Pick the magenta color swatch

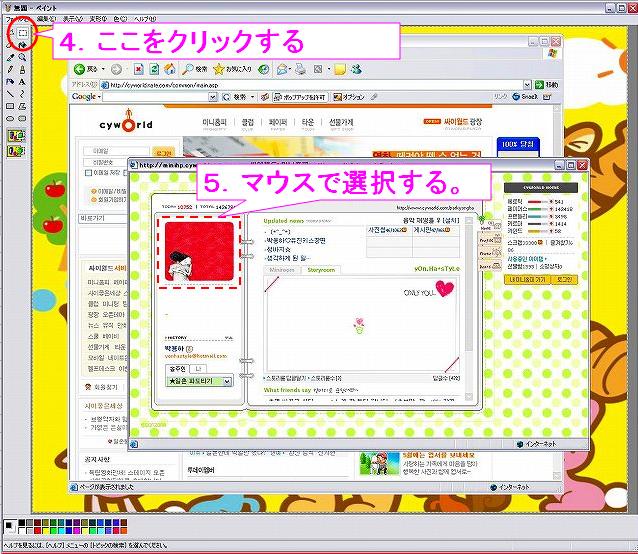(x=76, y=531)
